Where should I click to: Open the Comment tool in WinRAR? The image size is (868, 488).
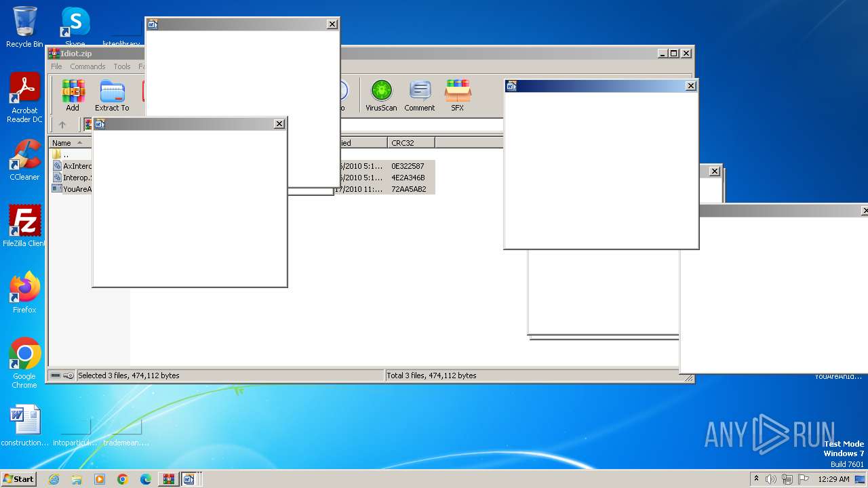point(420,96)
